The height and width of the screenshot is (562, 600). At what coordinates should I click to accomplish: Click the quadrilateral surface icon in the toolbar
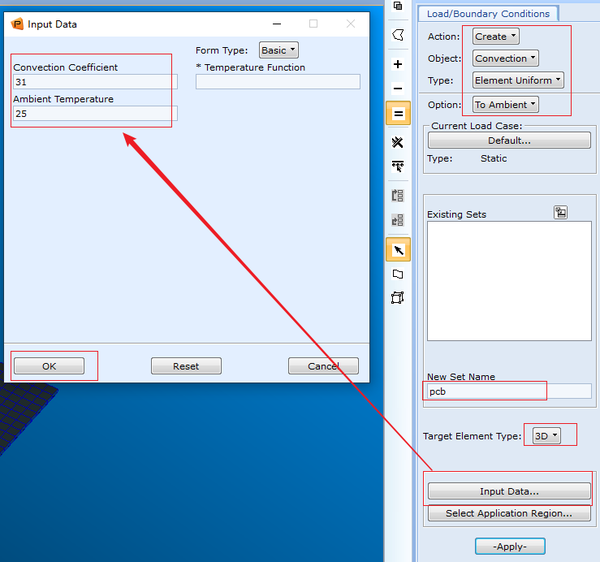click(398, 274)
